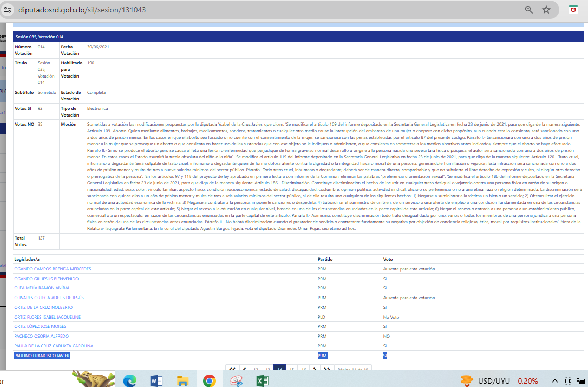The image size is (588, 387).
Task: Select the Estado de Votación value Completa
Action: 96,92
